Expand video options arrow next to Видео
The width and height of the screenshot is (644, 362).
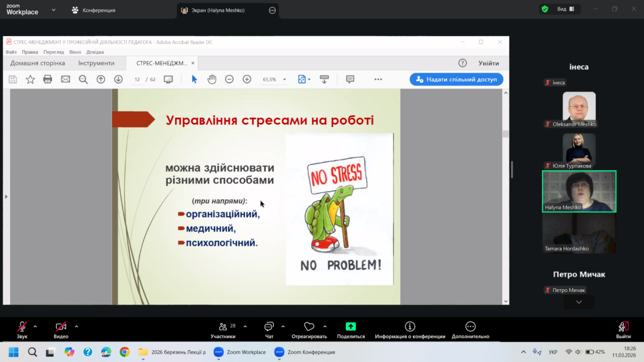[x=76, y=326]
